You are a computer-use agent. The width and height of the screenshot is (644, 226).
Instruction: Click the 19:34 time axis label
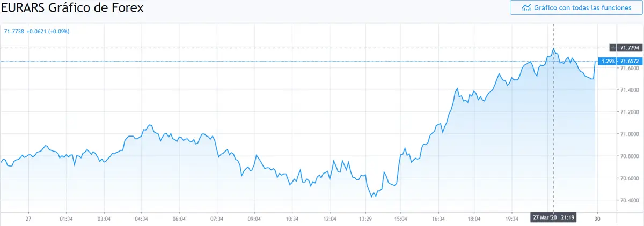coord(512,219)
